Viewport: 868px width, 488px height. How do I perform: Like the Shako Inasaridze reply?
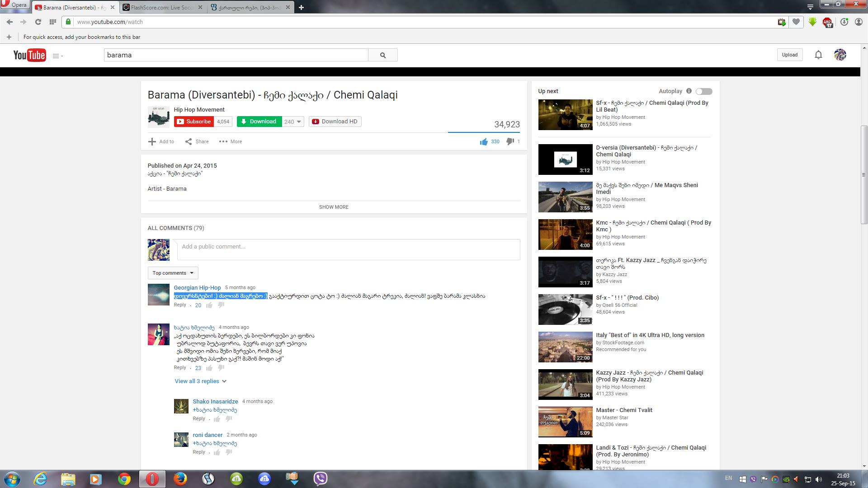click(x=217, y=419)
